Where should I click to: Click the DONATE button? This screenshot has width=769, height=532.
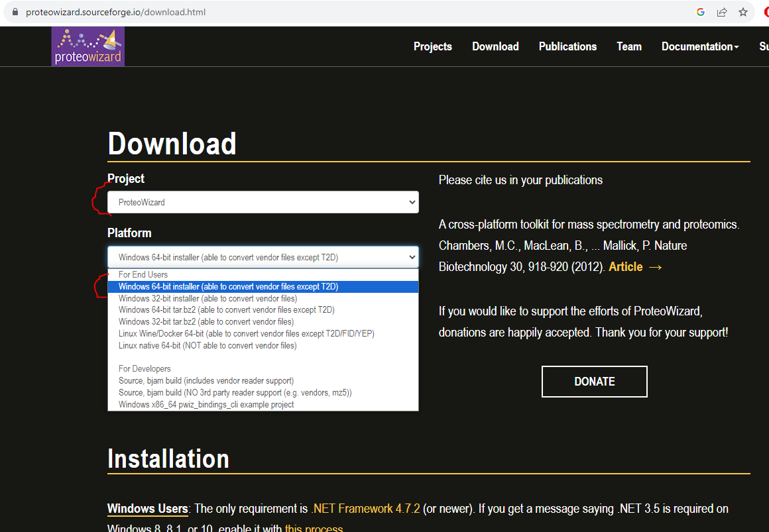pos(595,382)
